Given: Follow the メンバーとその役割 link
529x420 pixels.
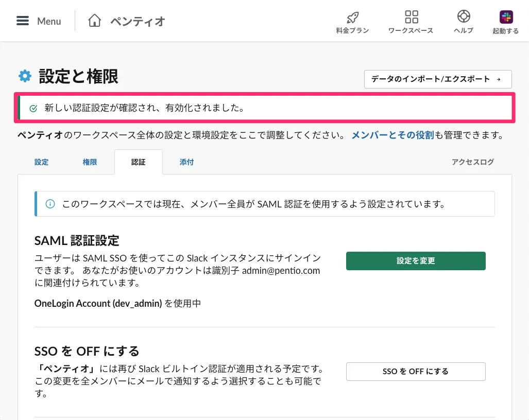Looking at the screenshot, I should pos(393,135).
